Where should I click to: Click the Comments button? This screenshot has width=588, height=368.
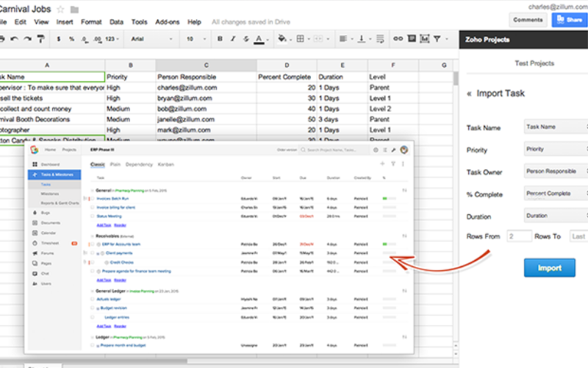click(x=528, y=20)
